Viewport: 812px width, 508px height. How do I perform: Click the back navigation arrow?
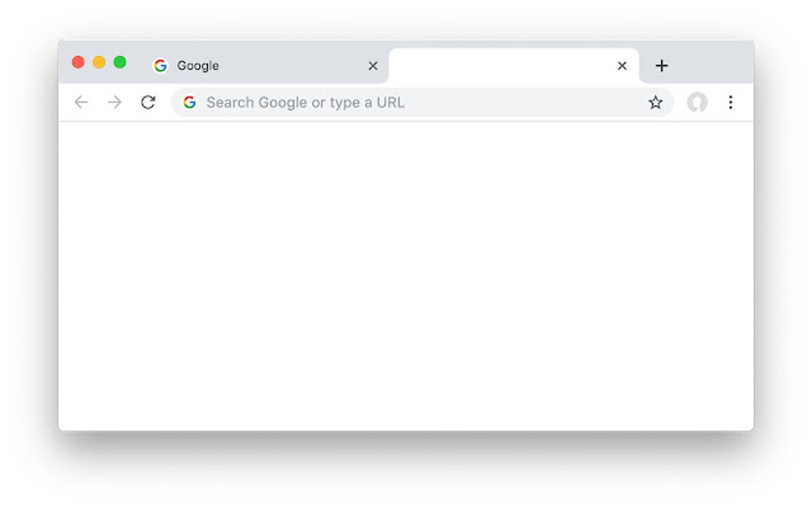(x=80, y=102)
